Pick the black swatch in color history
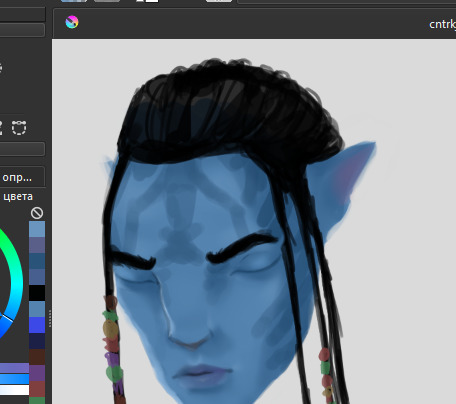The height and width of the screenshot is (404, 456). (x=37, y=293)
